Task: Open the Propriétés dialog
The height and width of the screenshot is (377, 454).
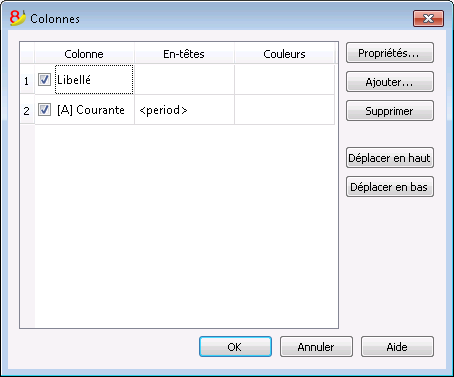Action: [x=390, y=53]
